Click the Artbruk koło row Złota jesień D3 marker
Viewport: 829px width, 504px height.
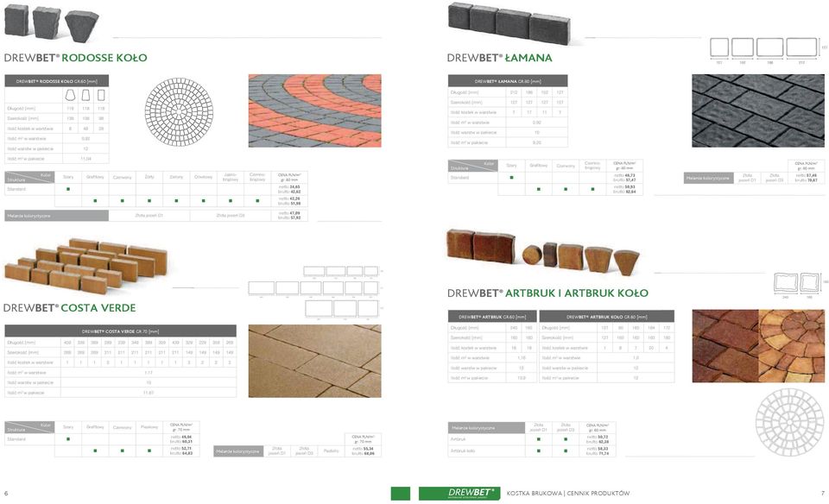coord(566,451)
